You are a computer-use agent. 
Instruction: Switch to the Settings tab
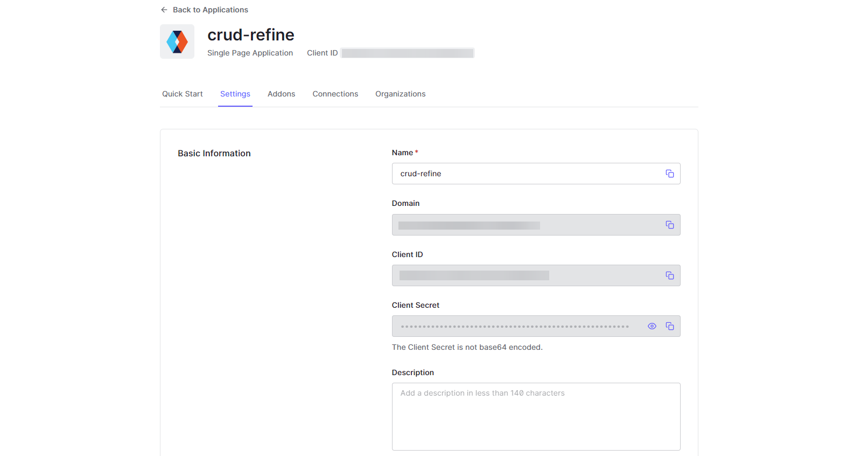[x=235, y=94]
